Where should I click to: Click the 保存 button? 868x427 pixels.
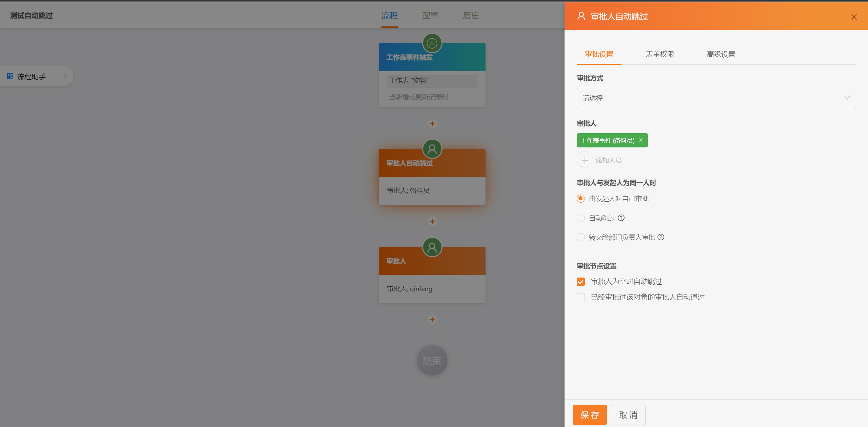pyautogui.click(x=590, y=415)
